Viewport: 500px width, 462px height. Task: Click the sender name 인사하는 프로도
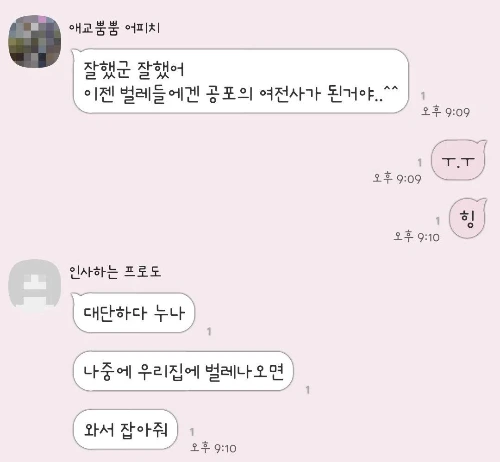(x=115, y=272)
